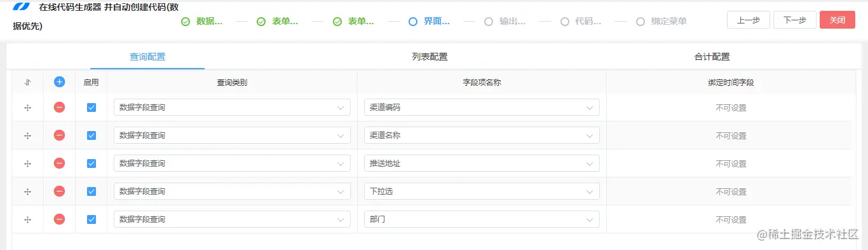Go to the 绑定菜单 step label
Screen dimensions: 868x250
coord(669,21)
